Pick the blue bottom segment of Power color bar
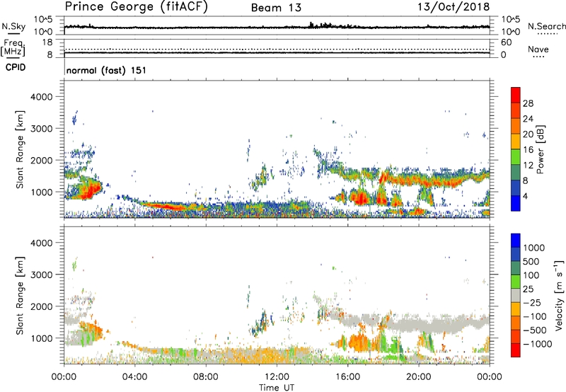This screenshot has height=392, width=566. [516, 203]
